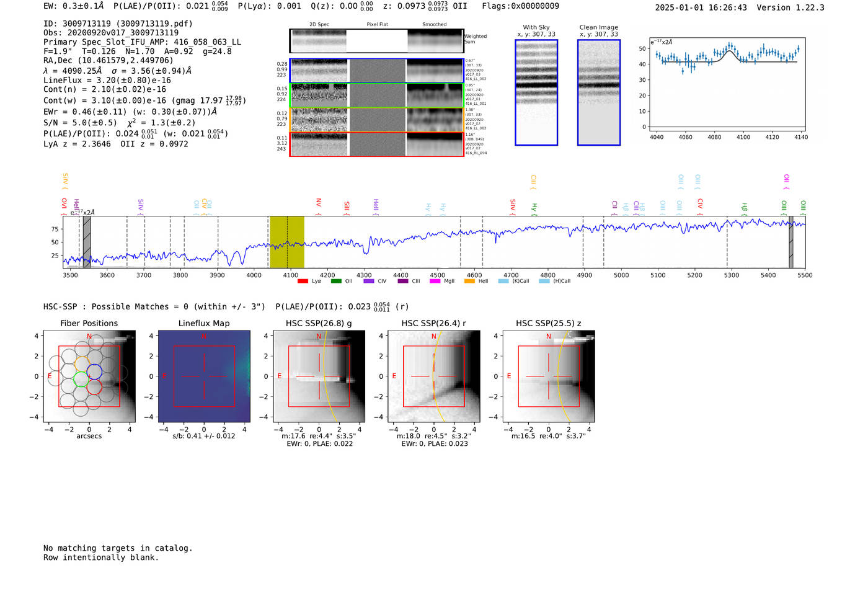The width and height of the screenshot is (868, 591).
Task: Select the Weighted Sum 2D spectrum row
Action: pos(377,41)
